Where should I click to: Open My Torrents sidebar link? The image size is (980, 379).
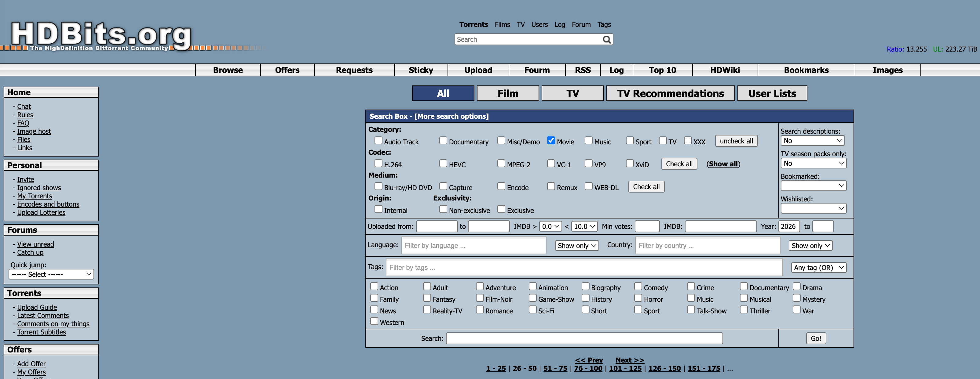pyautogui.click(x=35, y=196)
